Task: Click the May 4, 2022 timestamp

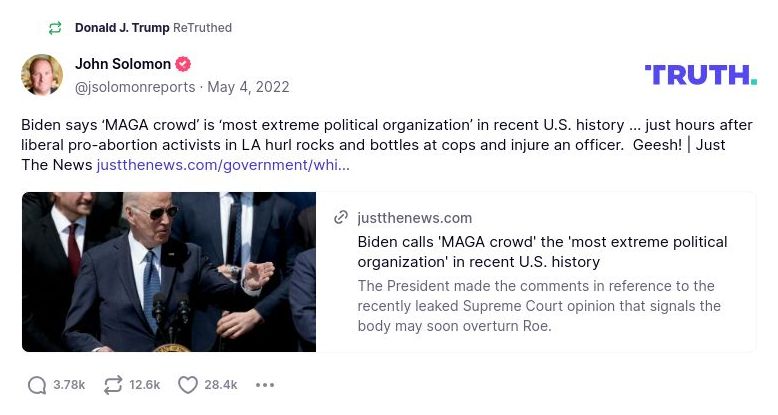Action: pyautogui.click(x=248, y=87)
